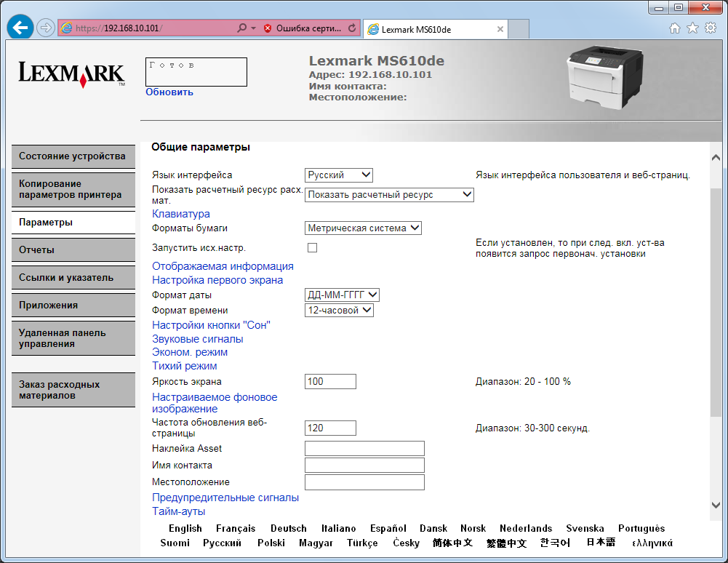Viewport: 728px width, 563px height.
Task: Open the Формат даты dropdown
Action: point(342,295)
